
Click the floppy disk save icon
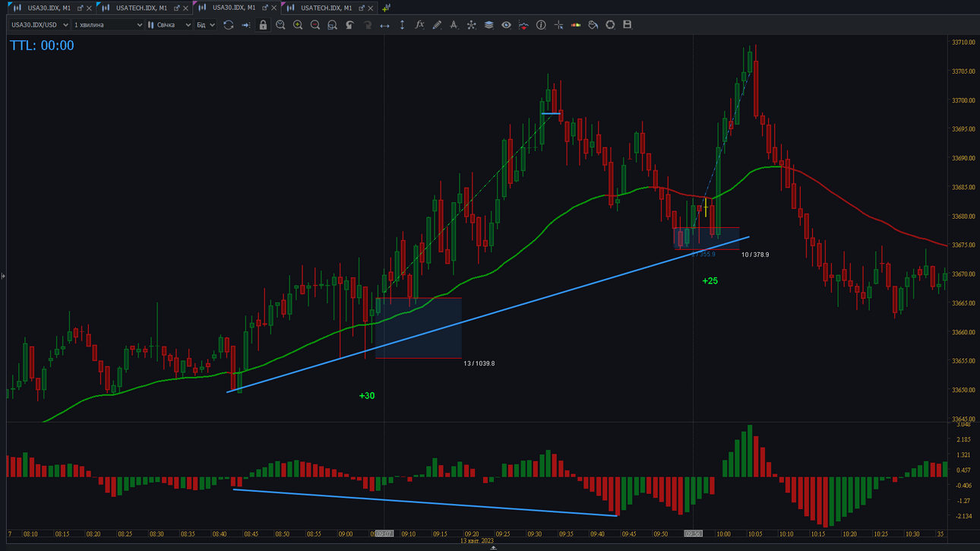tap(628, 25)
